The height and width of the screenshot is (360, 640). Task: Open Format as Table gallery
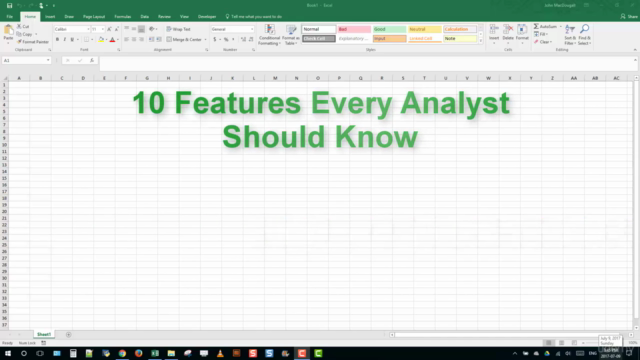pyautogui.click(x=291, y=35)
